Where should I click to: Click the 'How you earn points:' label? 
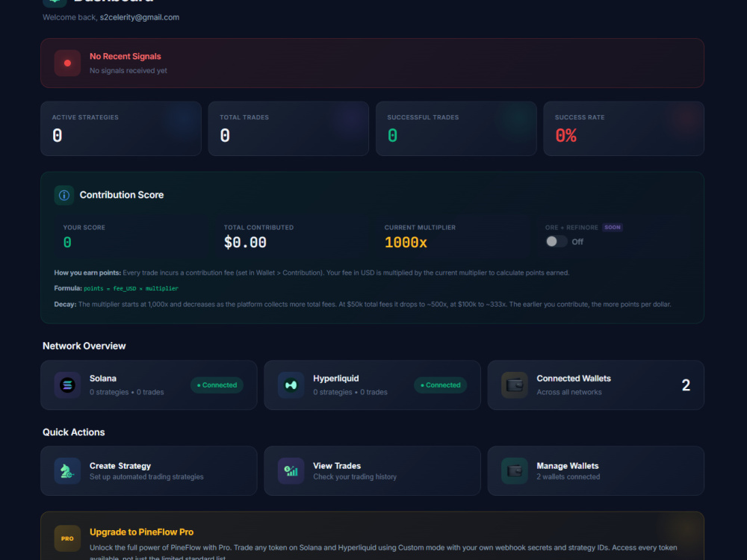pos(87,273)
